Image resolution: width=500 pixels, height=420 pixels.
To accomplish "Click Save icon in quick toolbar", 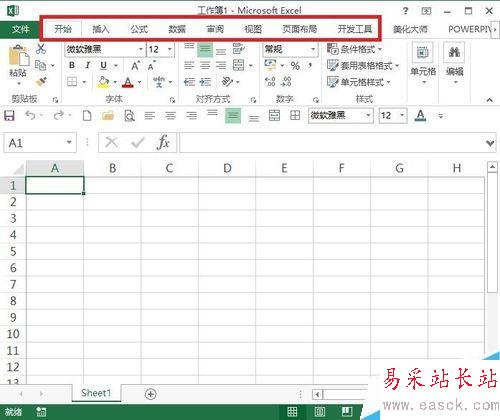I will [9, 116].
